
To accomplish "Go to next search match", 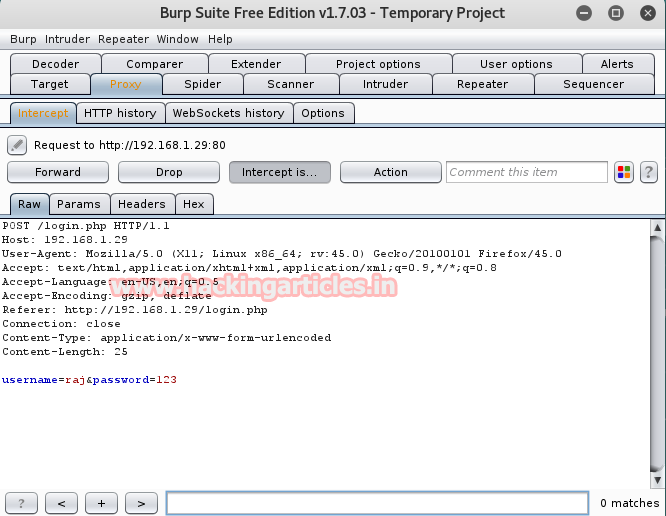I will (141, 503).
